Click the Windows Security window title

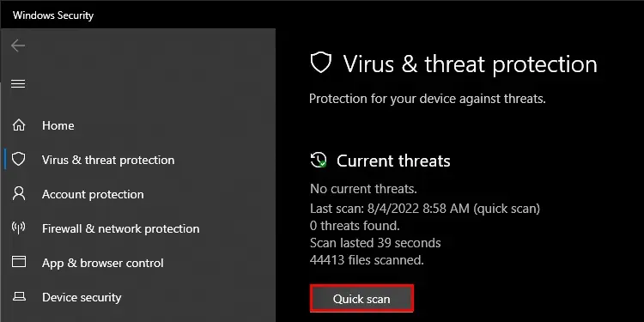(x=53, y=15)
